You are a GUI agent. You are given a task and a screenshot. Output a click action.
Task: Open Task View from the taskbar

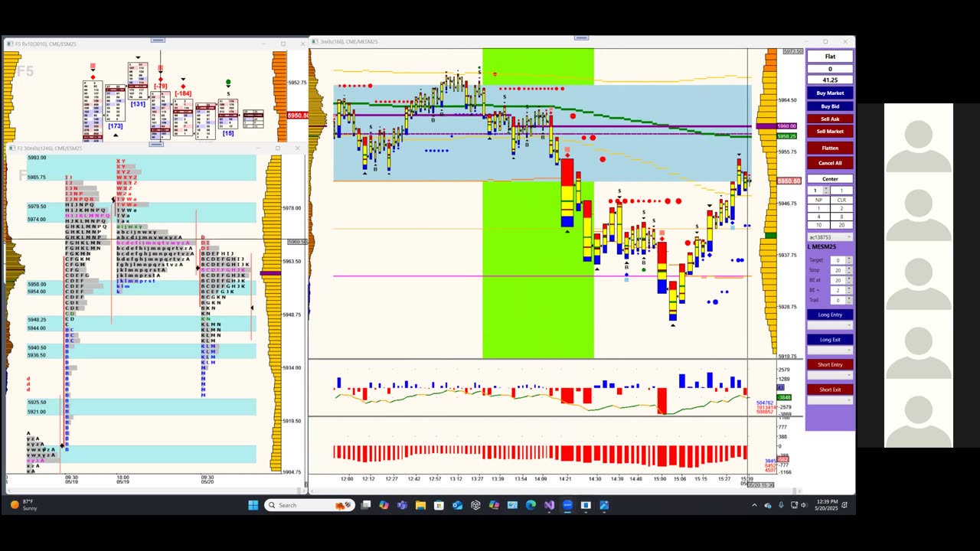point(366,505)
